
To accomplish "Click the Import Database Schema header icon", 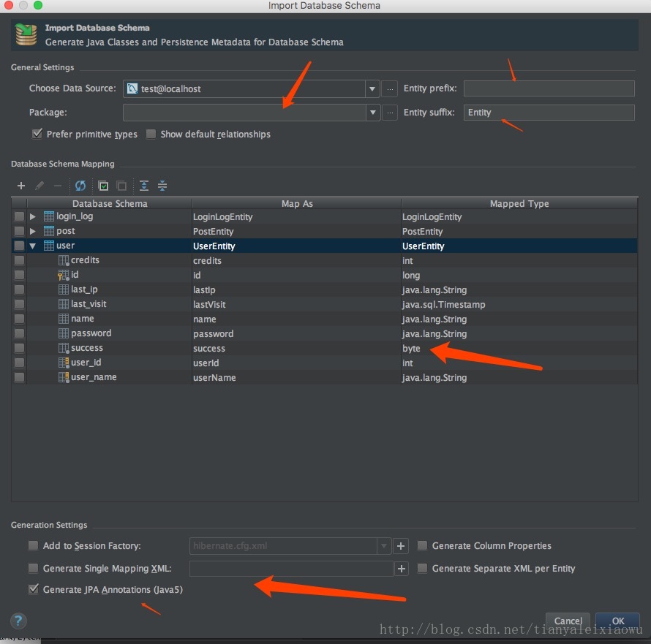I will [x=26, y=34].
